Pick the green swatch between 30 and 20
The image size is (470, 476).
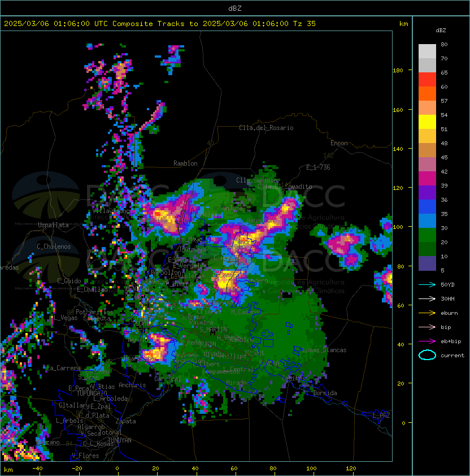pos(427,235)
